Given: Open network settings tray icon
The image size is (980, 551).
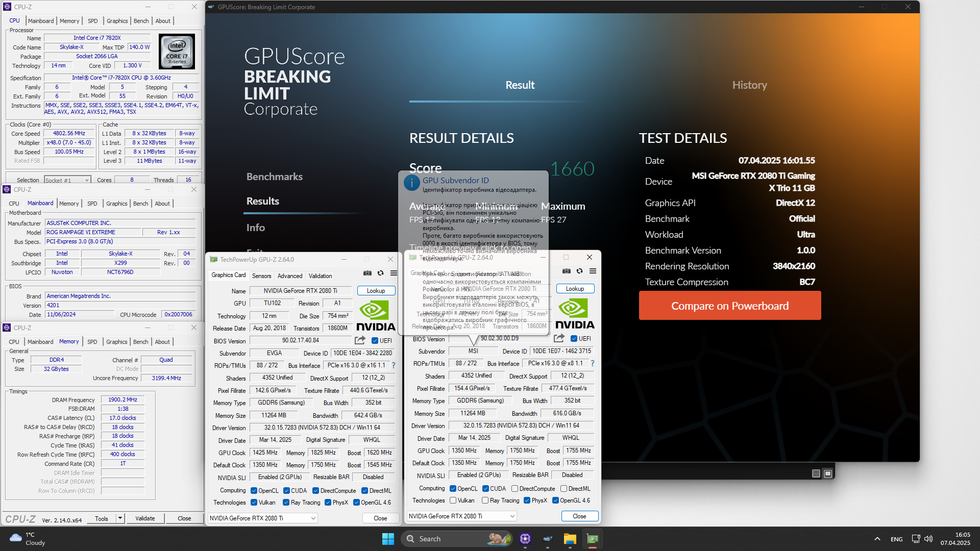Looking at the screenshot, I should coord(916,539).
